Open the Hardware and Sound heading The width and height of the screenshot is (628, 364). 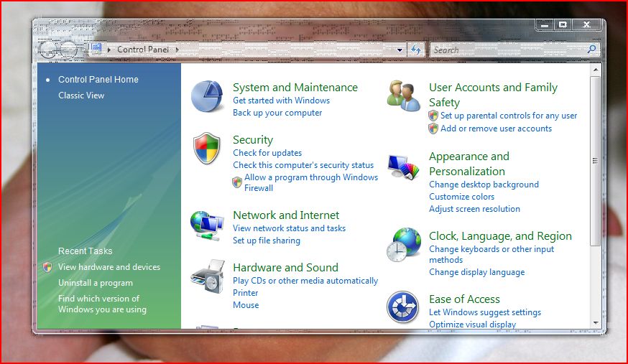285,267
